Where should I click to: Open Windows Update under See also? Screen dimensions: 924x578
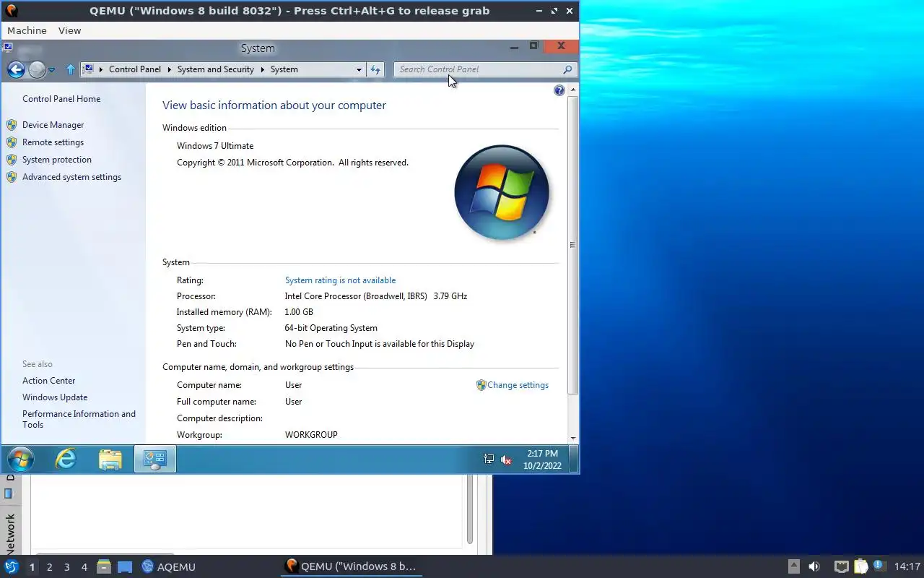pyautogui.click(x=55, y=397)
